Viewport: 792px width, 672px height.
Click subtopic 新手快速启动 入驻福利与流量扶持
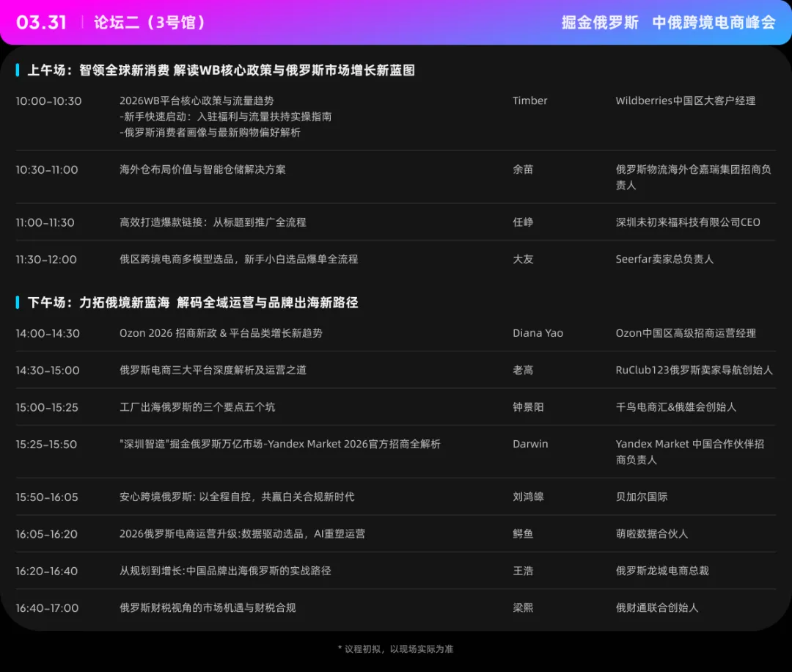(225, 117)
